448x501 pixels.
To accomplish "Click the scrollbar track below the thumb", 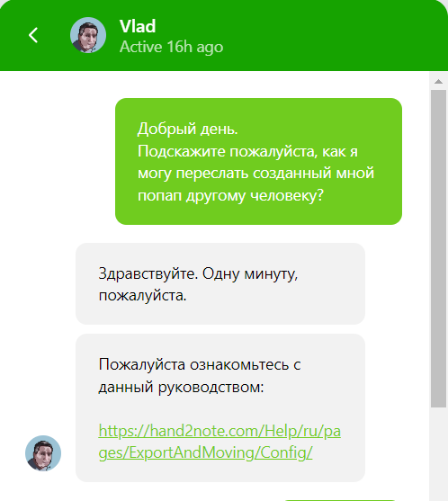I will tap(438, 453).
